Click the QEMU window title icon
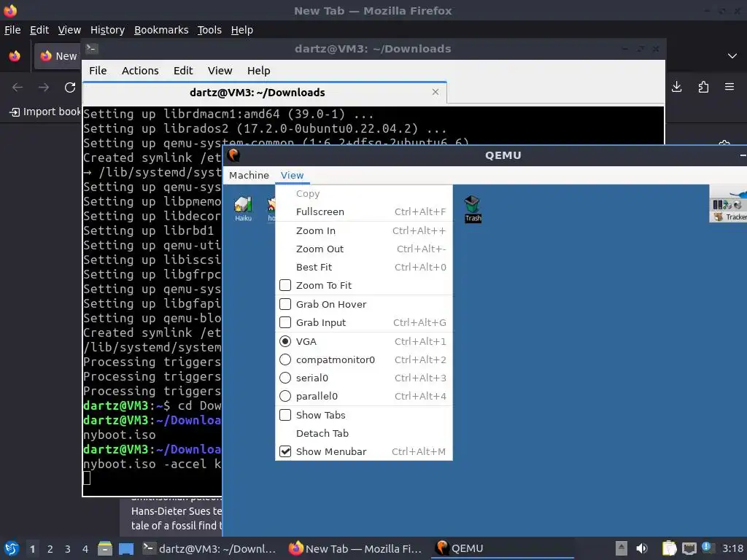Image resolution: width=747 pixels, height=560 pixels. click(233, 155)
